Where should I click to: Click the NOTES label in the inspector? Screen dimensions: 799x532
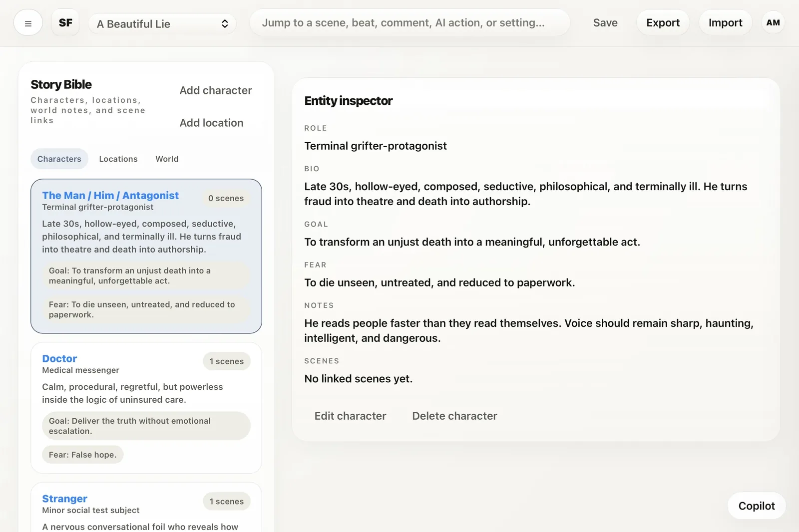pyautogui.click(x=319, y=305)
